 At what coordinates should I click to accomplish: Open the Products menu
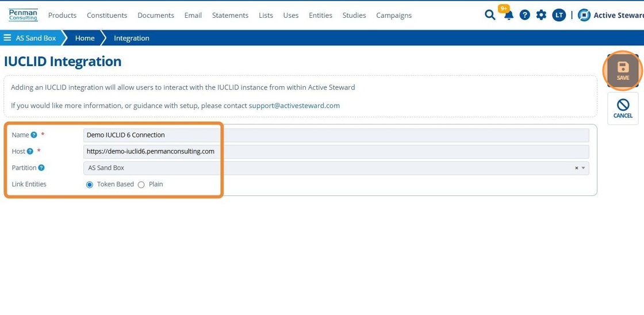coord(63,15)
